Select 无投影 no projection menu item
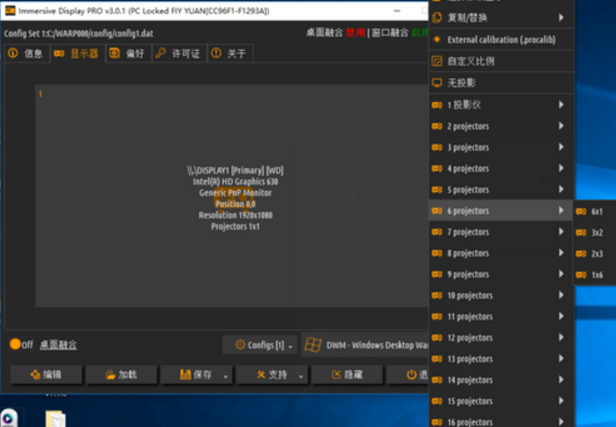Image resolution: width=616 pixels, height=427 pixels. pyautogui.click(x=501, y=82)
